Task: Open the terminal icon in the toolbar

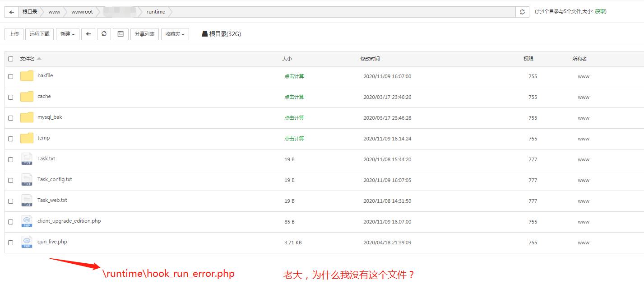Action: [120, 34]
